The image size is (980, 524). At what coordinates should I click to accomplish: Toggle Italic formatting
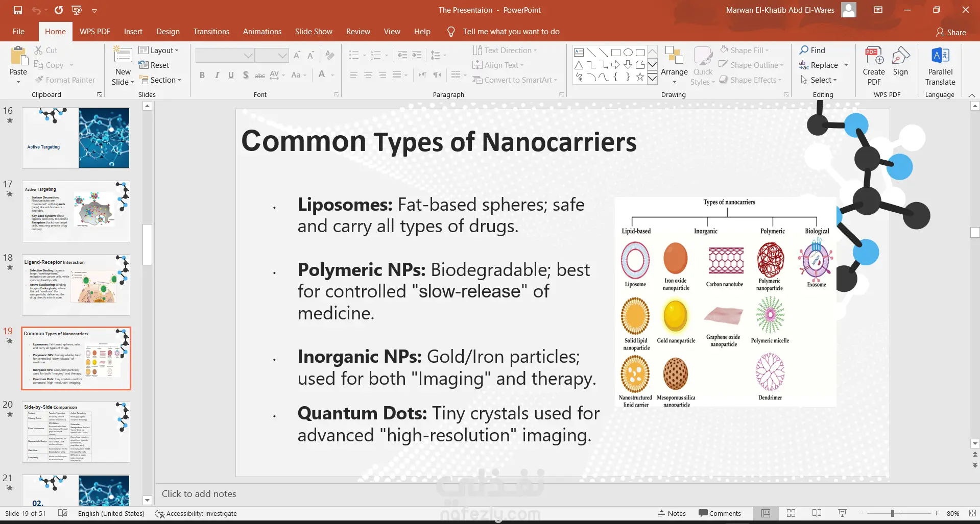[x=217, y=75]
